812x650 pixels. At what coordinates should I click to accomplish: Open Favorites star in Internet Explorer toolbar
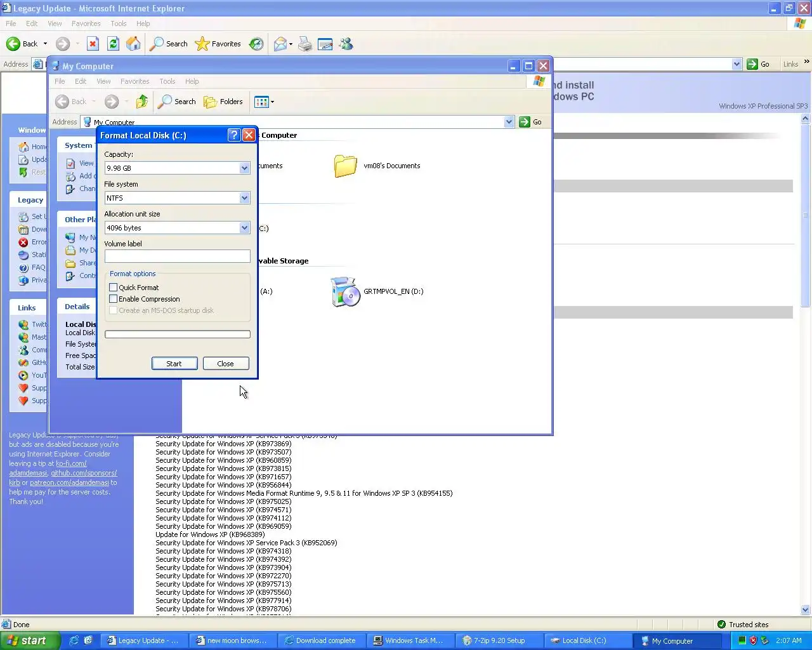(x=218, y=44)
